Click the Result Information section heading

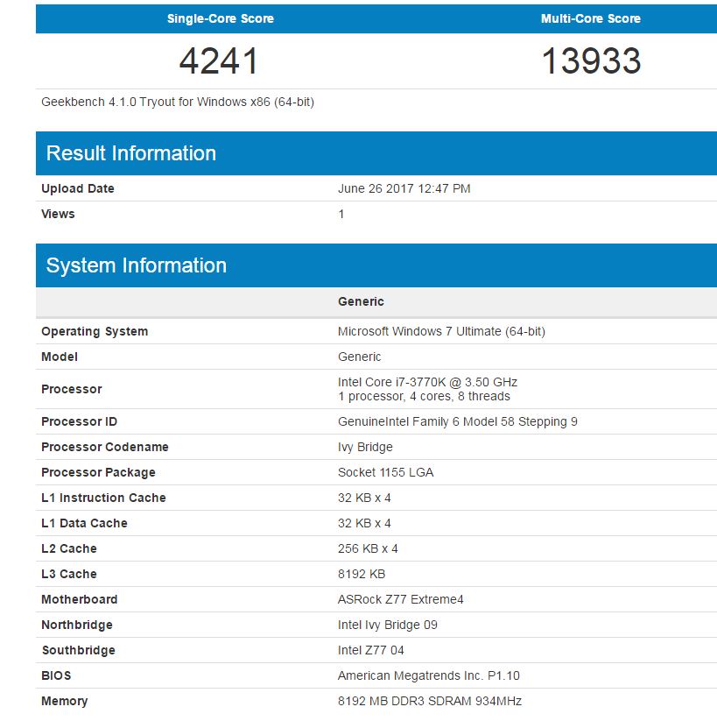pos(131,153)
